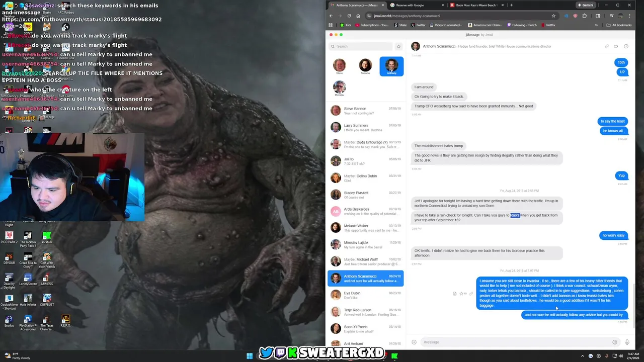Switch to Book Your Rao's Miami Beach tab
The height and width of the screenshot is (362, 644).
476,5
